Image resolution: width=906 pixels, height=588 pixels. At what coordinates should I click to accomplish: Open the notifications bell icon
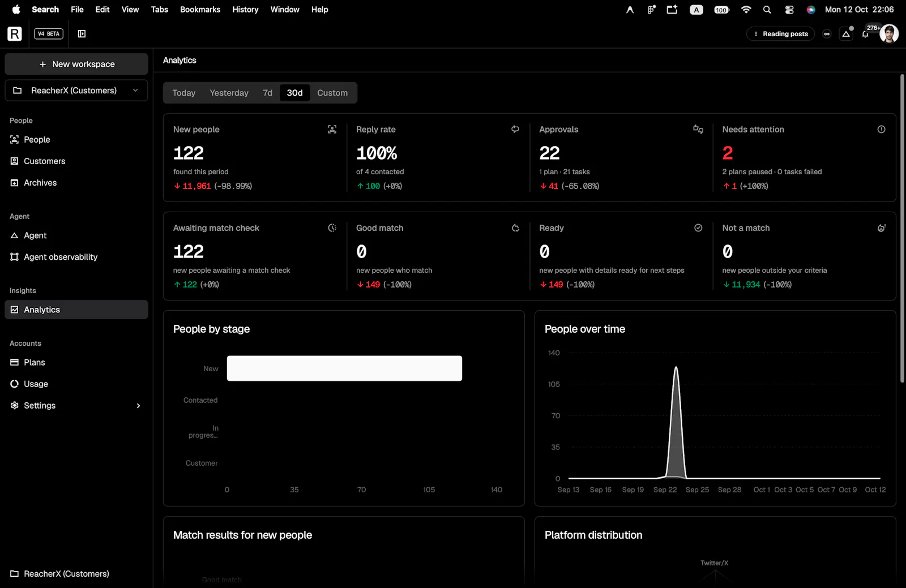865,34
